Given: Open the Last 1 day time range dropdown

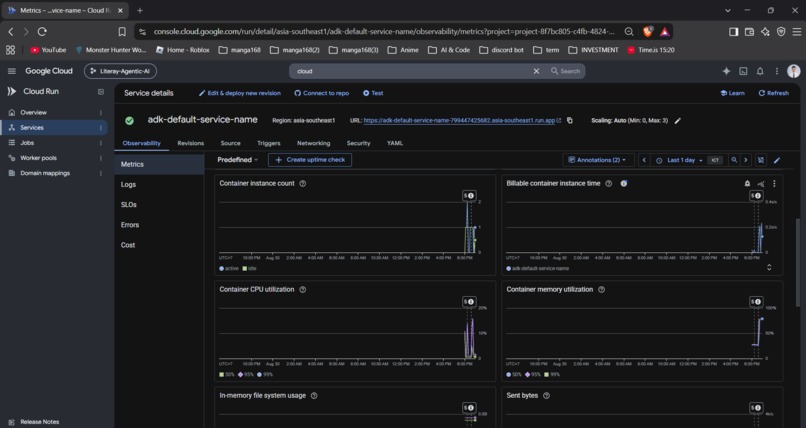Looking at the screenshot, I should [681, 160].
